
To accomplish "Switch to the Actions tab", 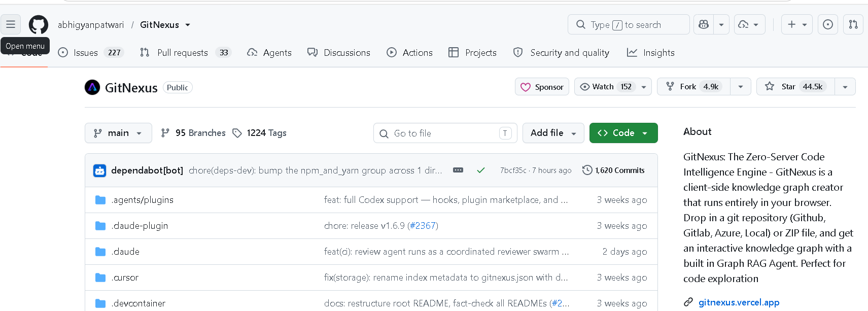I will [x=409, y=53].
